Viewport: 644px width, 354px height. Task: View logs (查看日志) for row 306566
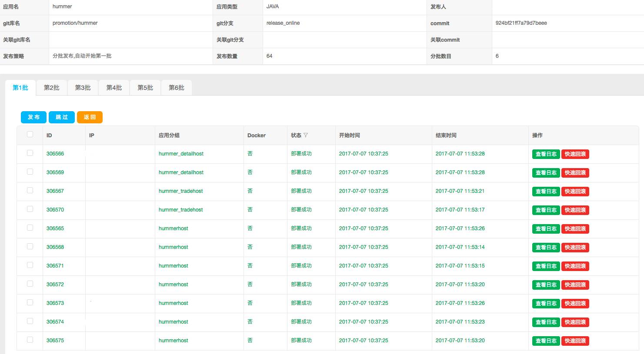coord(546,154)
